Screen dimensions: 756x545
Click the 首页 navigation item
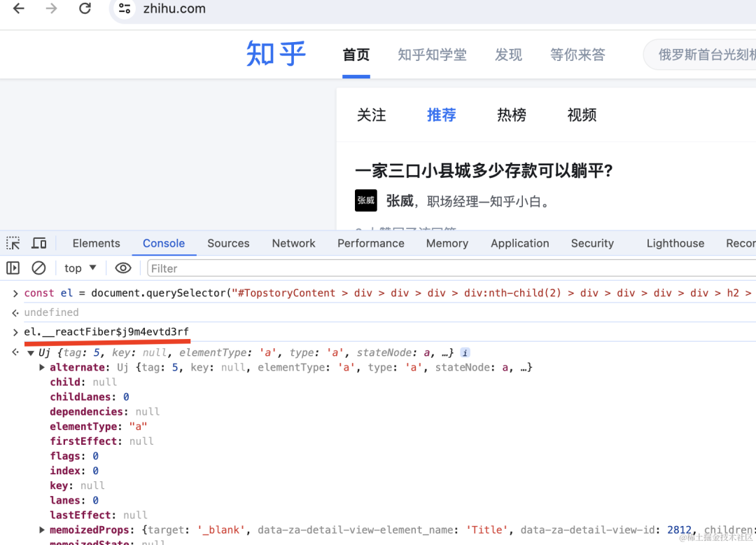point(356,55)
